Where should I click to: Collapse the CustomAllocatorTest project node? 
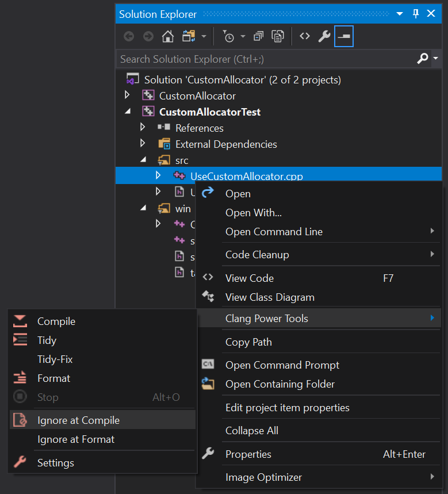pyautogui.click(x=128, y=111)
